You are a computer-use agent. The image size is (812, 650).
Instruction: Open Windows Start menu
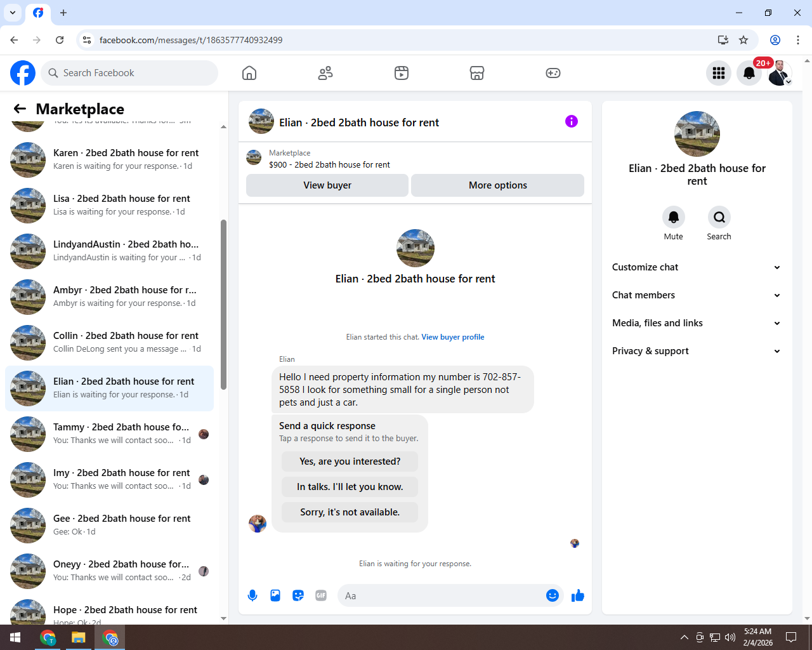tap(15, 637)
